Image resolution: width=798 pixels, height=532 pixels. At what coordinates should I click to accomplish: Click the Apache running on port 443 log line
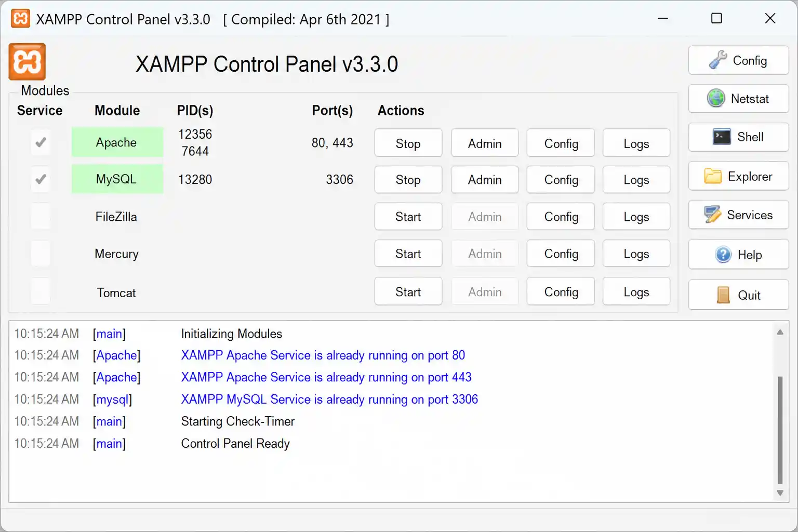pos(326,377)
